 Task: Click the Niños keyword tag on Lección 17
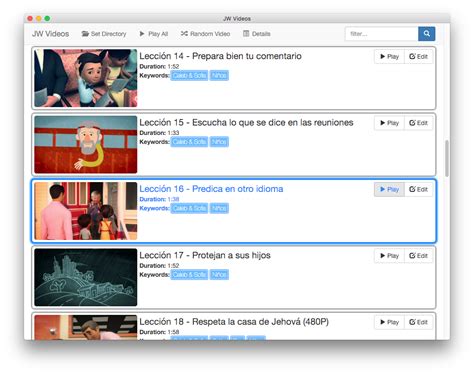pyautogui.click(x=219, y=274)
